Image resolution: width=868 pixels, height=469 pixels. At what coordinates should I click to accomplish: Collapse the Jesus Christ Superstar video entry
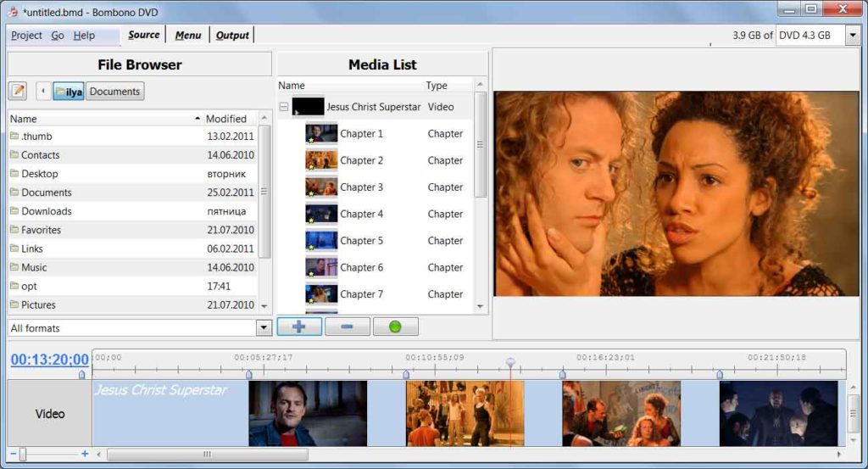tap(283, 107)
